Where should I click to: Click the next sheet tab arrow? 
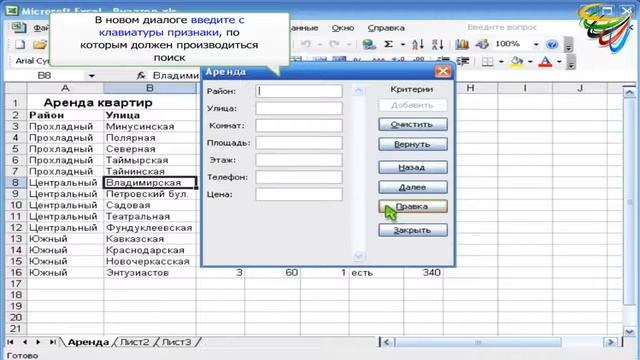pos(38,342)
